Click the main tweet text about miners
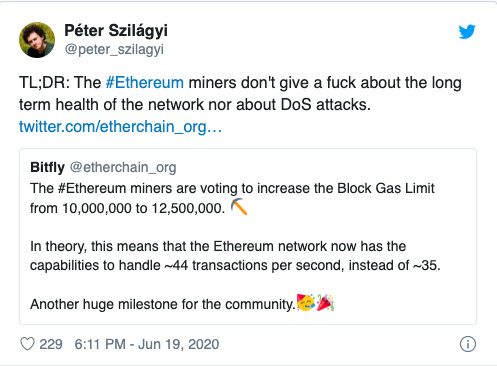Viewport: 497px width, 366px height. pos(240,94)
